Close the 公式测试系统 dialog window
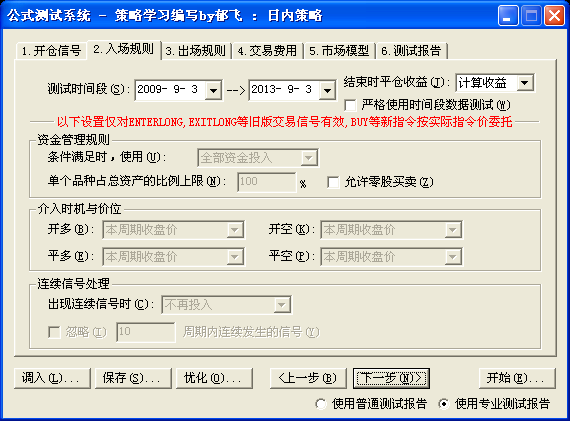Viewport: 570px width, 421px height. coord(554,16)
